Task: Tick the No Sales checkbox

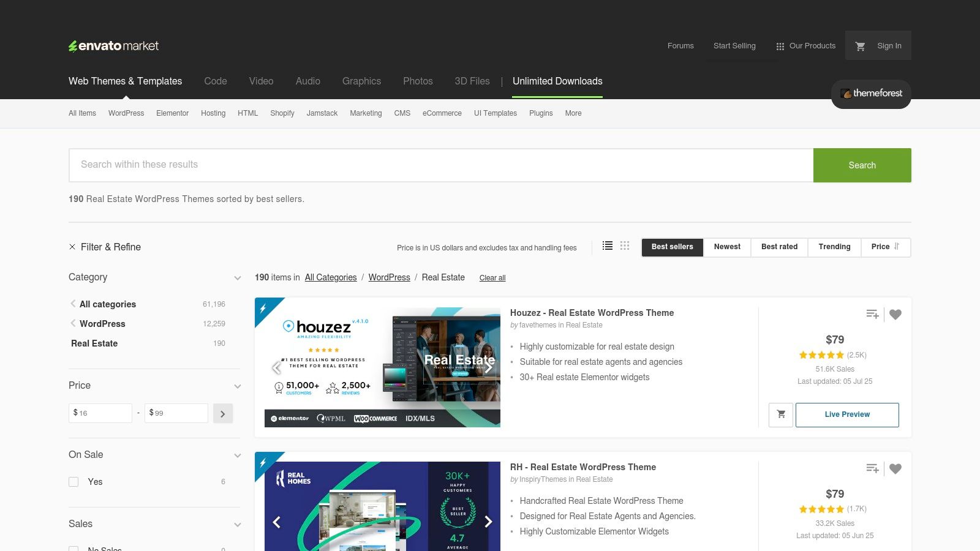Action: pyautogui.click(x=73, y=549)
